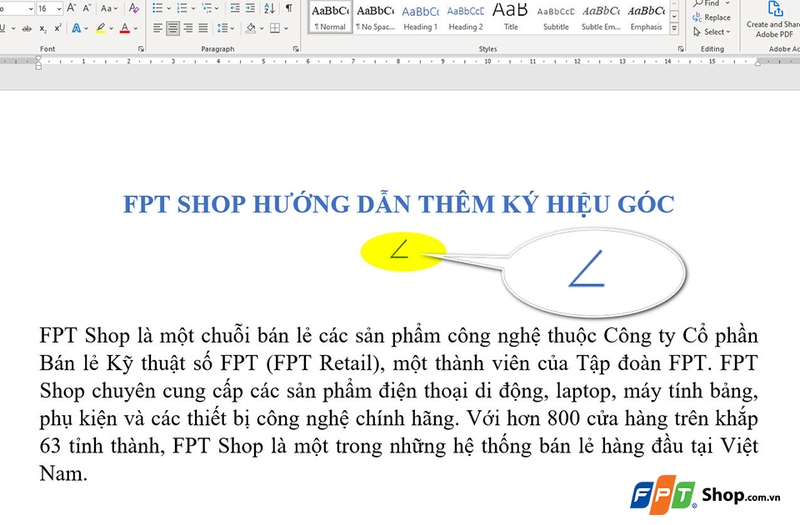Apply the Heading 2 style
Screen dimensions: 800x525
point(465,17)
